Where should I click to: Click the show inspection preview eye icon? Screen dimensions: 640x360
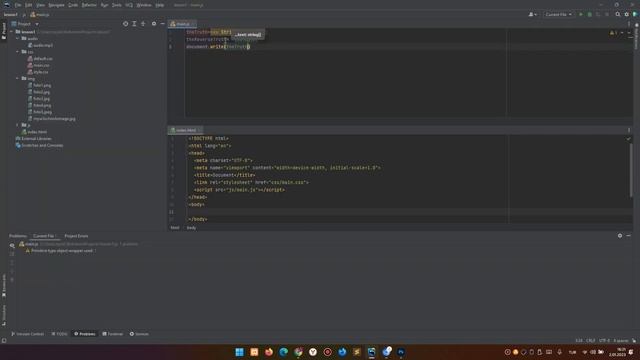pyautogui.click(x=12, y=245)
